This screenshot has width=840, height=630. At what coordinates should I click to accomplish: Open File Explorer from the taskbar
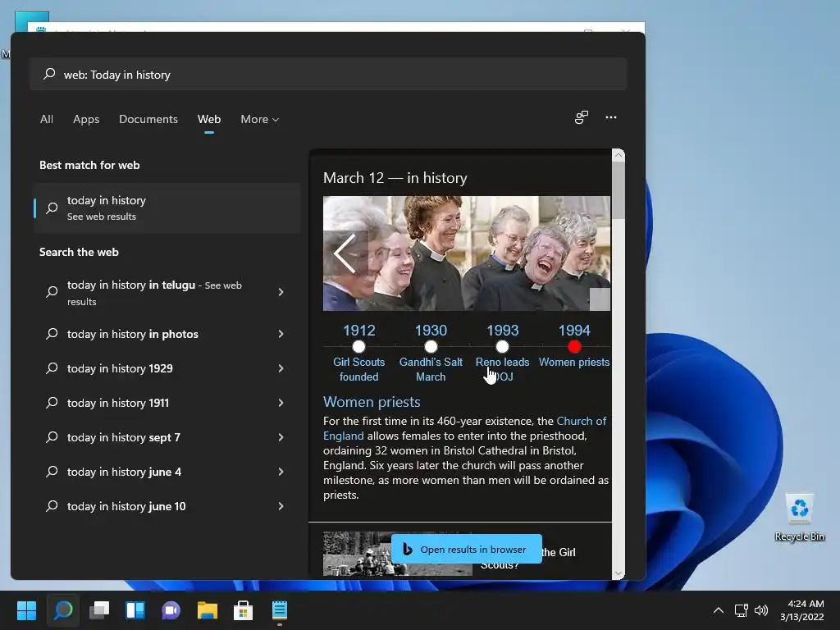pos(208,610)
